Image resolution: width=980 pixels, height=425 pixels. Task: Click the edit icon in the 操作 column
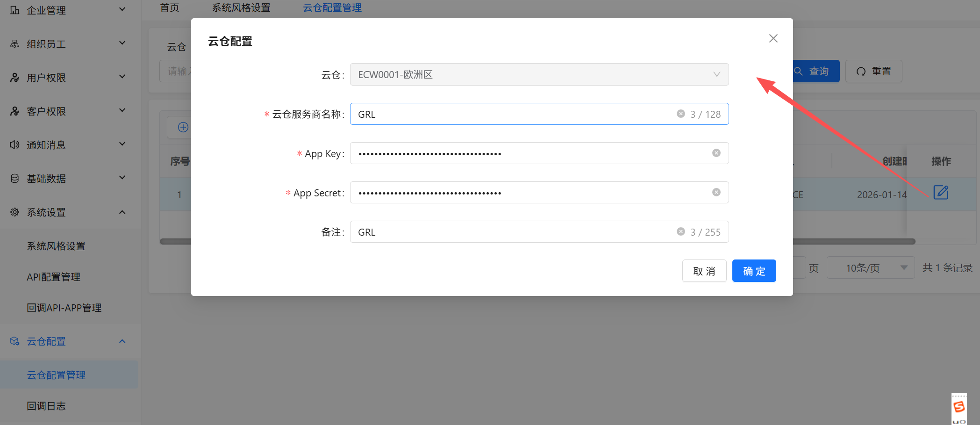tap(940, 193)
